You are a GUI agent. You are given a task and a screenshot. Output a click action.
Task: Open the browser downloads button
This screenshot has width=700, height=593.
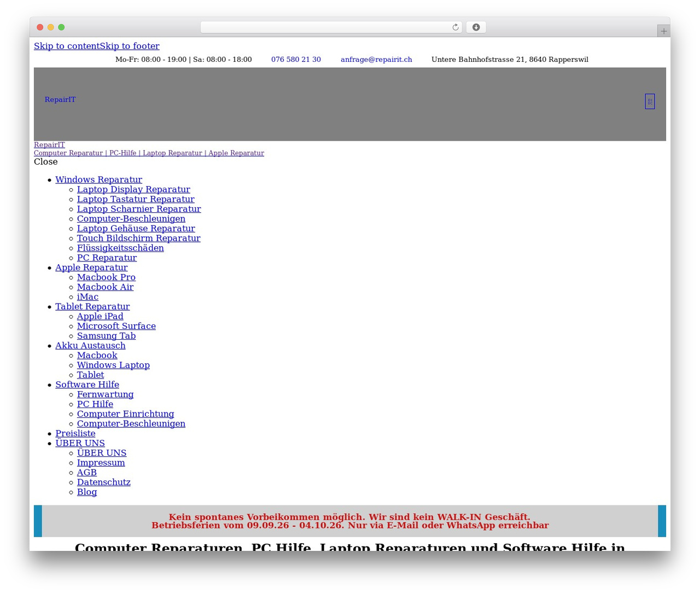476,27
